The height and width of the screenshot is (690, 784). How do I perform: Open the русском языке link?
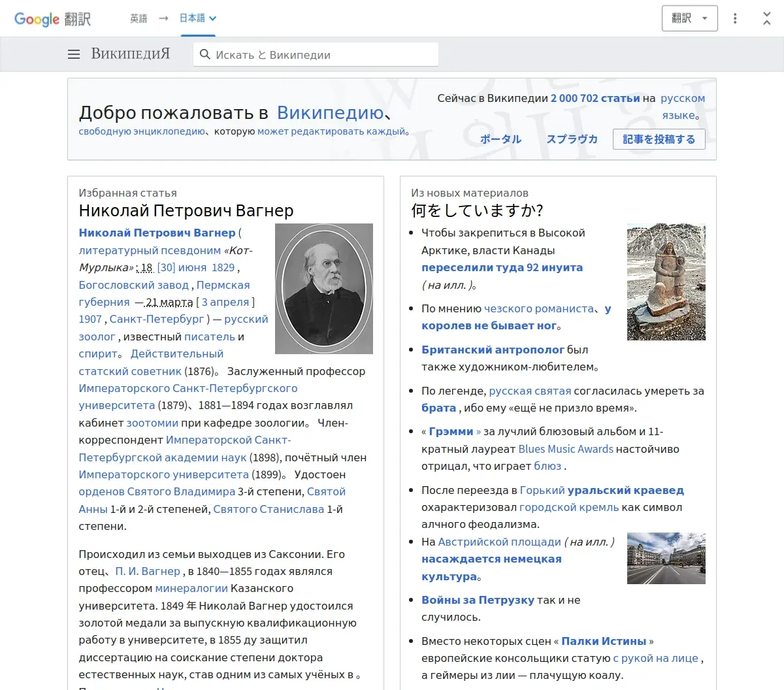pos(683,107)
